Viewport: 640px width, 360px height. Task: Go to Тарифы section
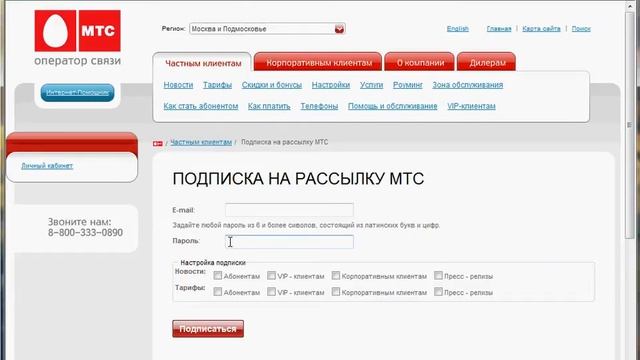pos(217,85)
